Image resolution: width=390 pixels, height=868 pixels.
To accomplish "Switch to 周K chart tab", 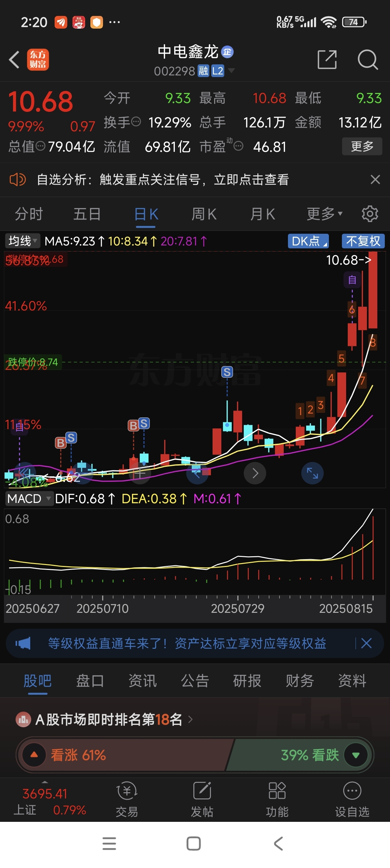I will pos(204,214).
